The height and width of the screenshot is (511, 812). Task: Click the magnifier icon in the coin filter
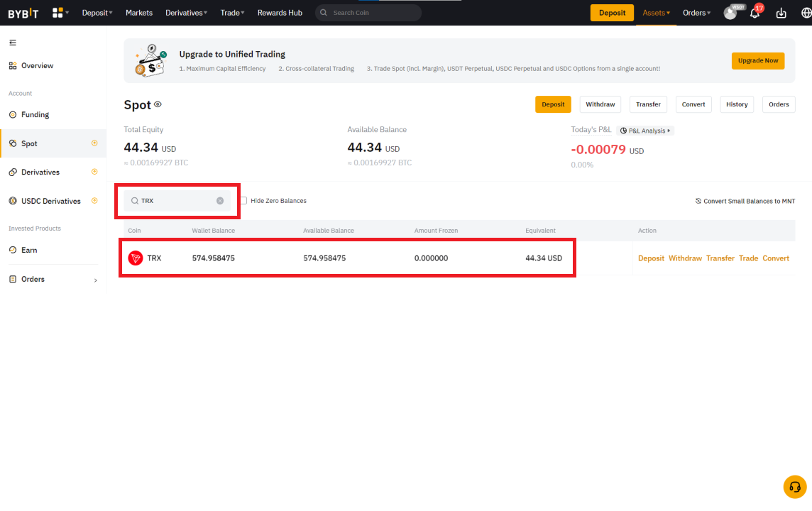(x=135, y=201)
